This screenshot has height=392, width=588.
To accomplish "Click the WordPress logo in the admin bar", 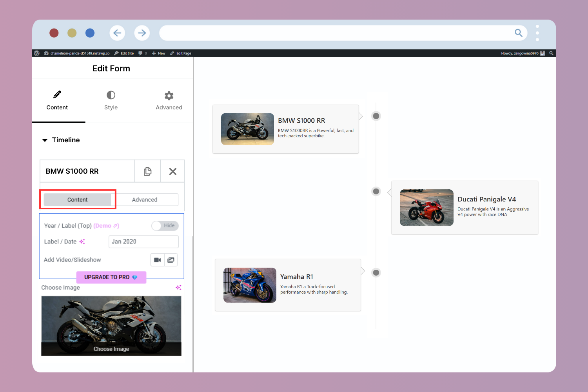I will 37,53.
